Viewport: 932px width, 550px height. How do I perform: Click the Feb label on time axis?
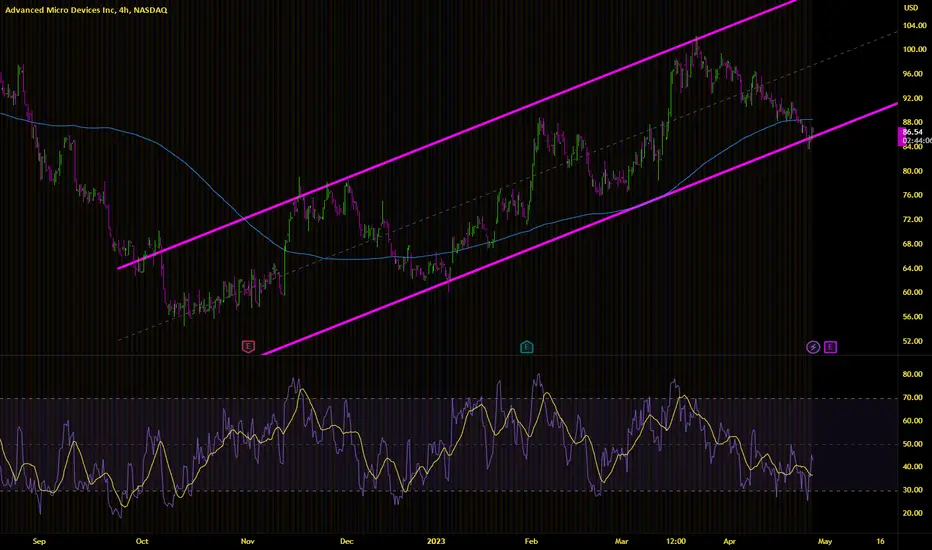[x=531, y=541]
